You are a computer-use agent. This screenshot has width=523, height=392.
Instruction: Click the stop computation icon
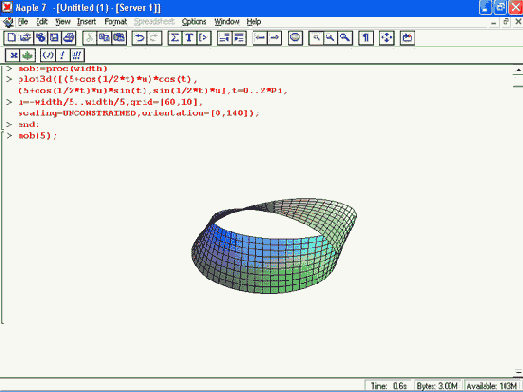[295, 38]
